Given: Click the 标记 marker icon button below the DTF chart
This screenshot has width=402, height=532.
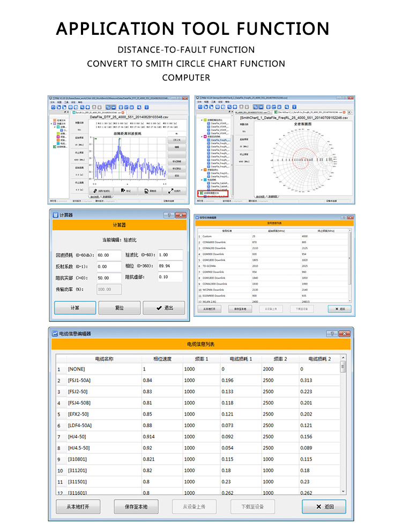Looking at the screenshot, I should 126,190.
